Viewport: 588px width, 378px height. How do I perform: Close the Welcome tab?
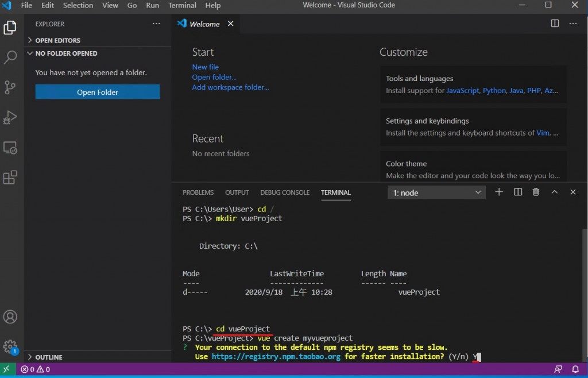231,24
